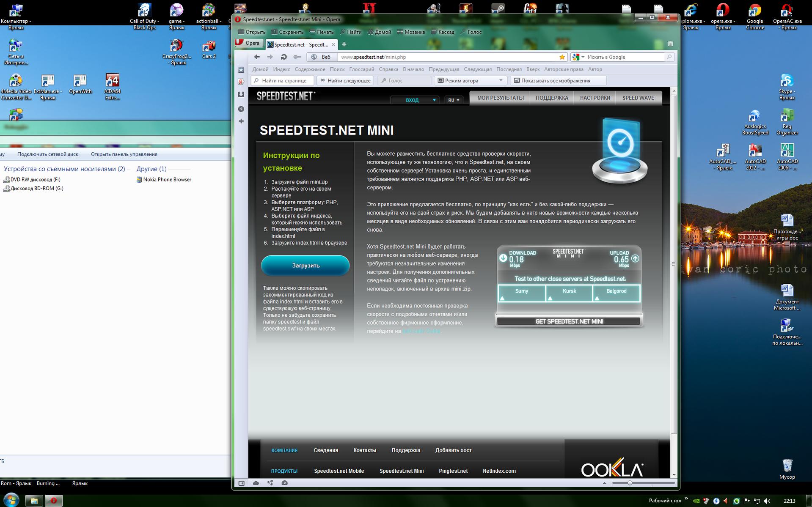Toggle 'Показывать все изображения' button
Screen dimensions: 812x507
click(x=558, y=81)
